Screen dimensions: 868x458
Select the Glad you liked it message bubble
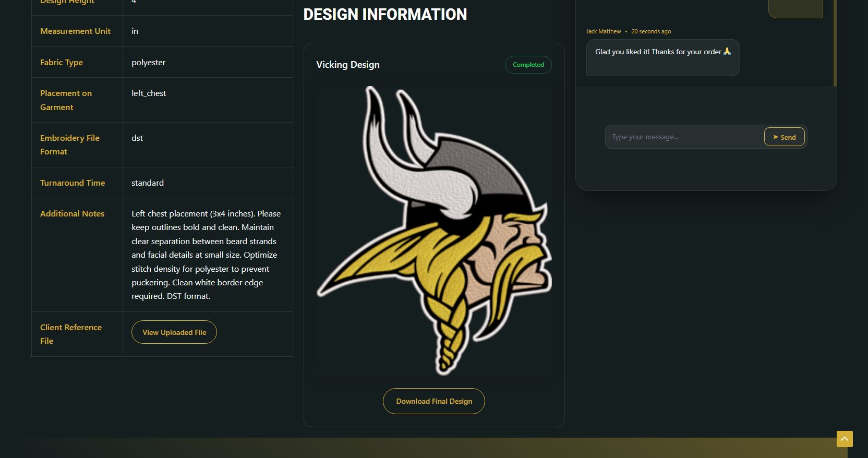[662, 58]
